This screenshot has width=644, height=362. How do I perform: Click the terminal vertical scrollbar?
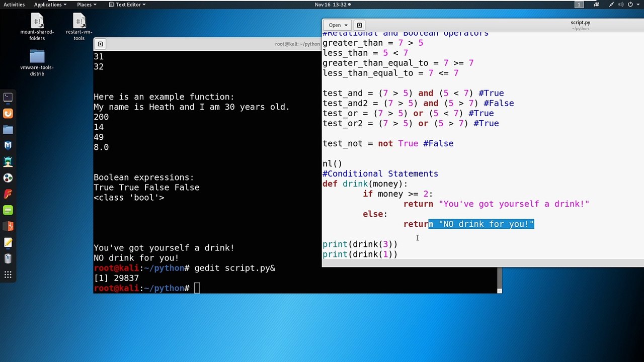click(x=500, y=279)
